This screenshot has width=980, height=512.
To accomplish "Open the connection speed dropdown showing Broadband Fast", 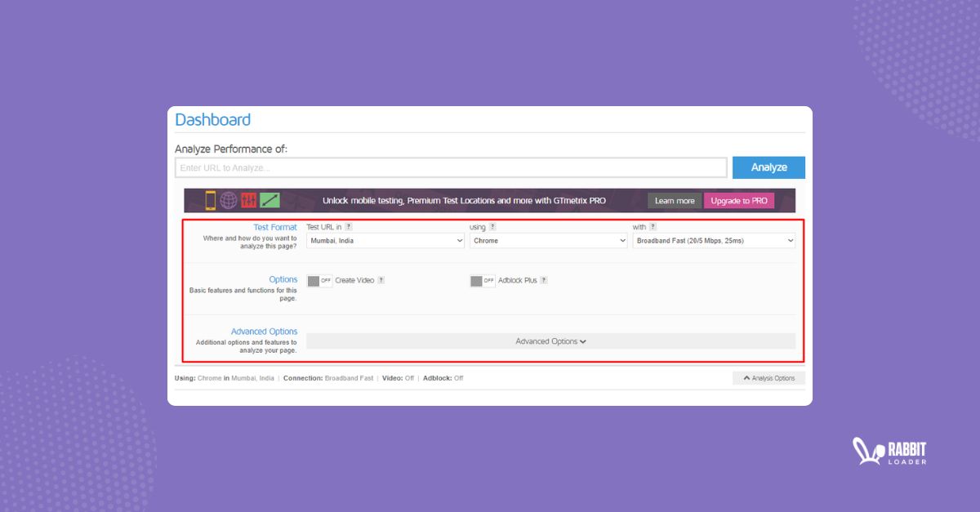I will coord(713,240).
